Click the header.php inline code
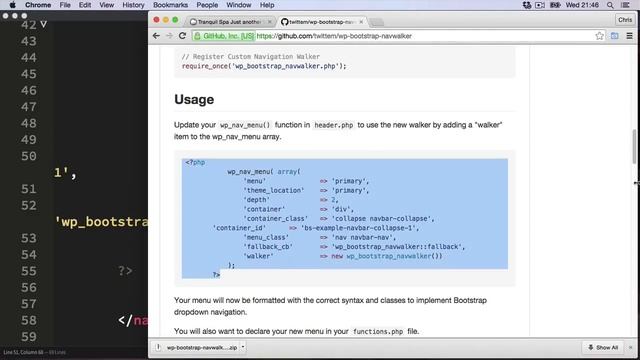This screenshot has height=360, width=640. 333,125
